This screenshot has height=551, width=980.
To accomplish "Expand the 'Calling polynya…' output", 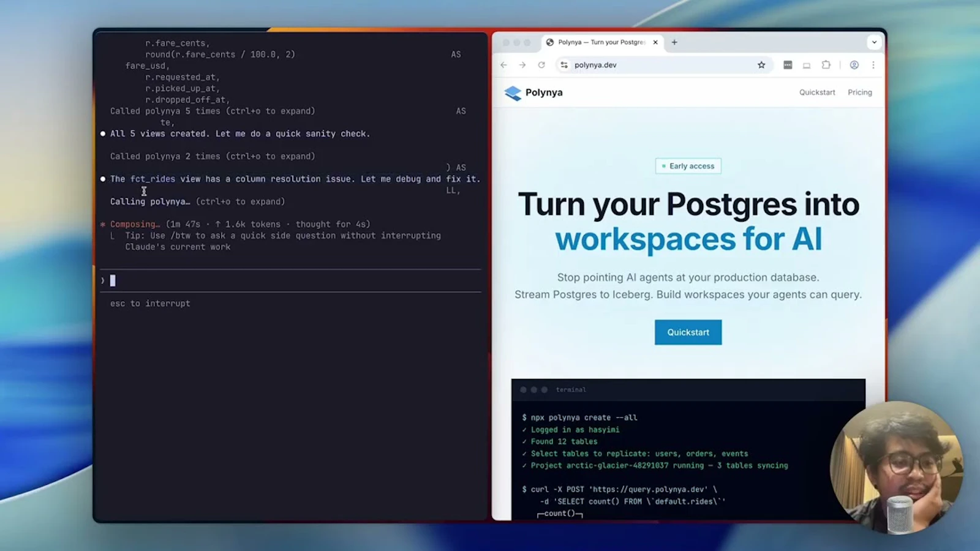I will click(198, 202).
